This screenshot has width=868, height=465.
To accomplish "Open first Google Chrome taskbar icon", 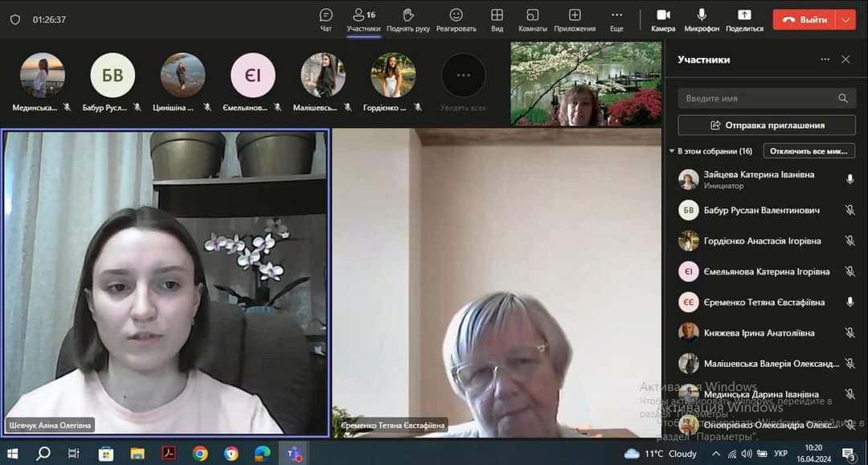I will [200, 454].
